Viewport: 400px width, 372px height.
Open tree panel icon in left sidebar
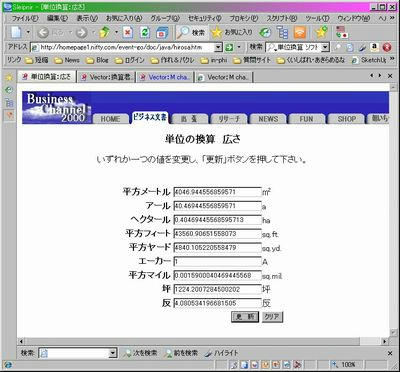10,102
